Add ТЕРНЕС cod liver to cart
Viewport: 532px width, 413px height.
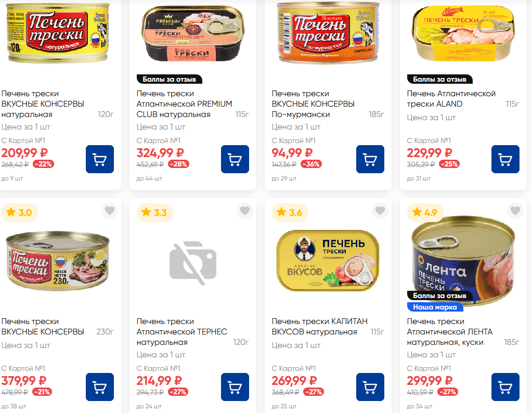pyautogui.click(x=235, y=387)
